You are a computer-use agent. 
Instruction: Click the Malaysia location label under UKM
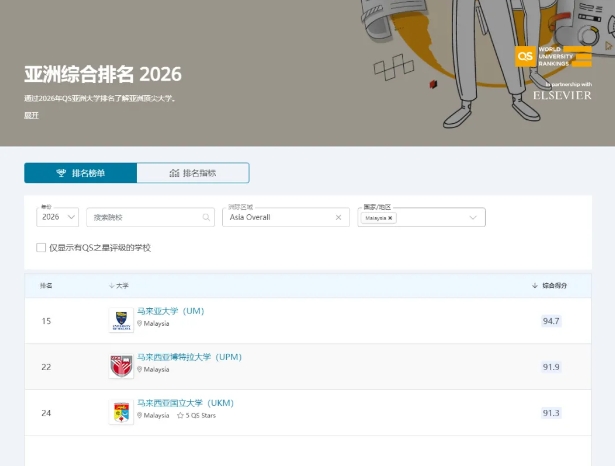click(x=153, y=415)
